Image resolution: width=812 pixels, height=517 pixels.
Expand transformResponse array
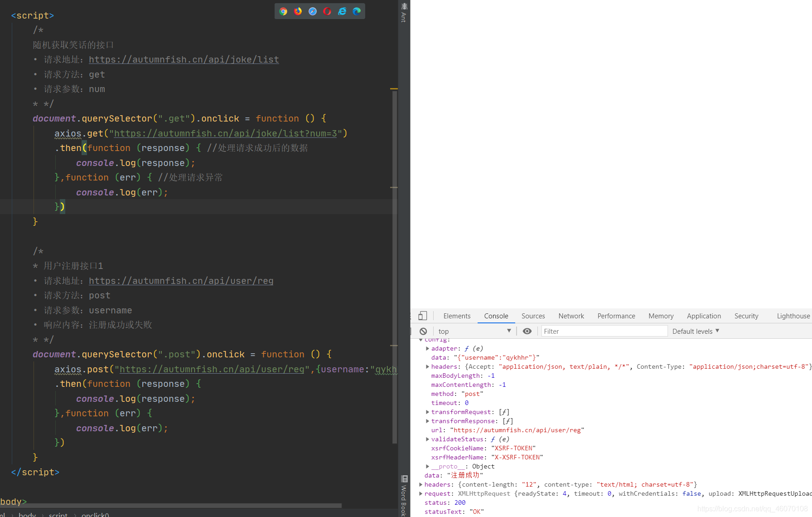[x=427, y=421]
